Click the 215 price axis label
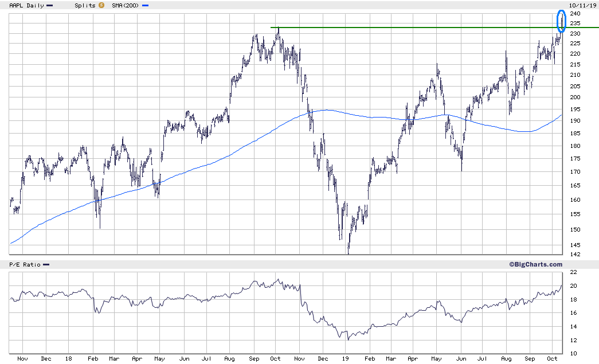Viewport: 599px width, 364px height. click(x=575, y=65)
